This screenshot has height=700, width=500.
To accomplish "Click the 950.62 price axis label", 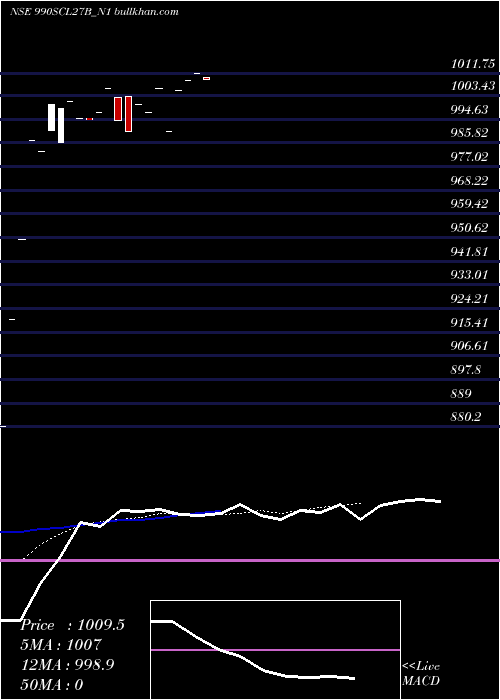I will (469, 228).
